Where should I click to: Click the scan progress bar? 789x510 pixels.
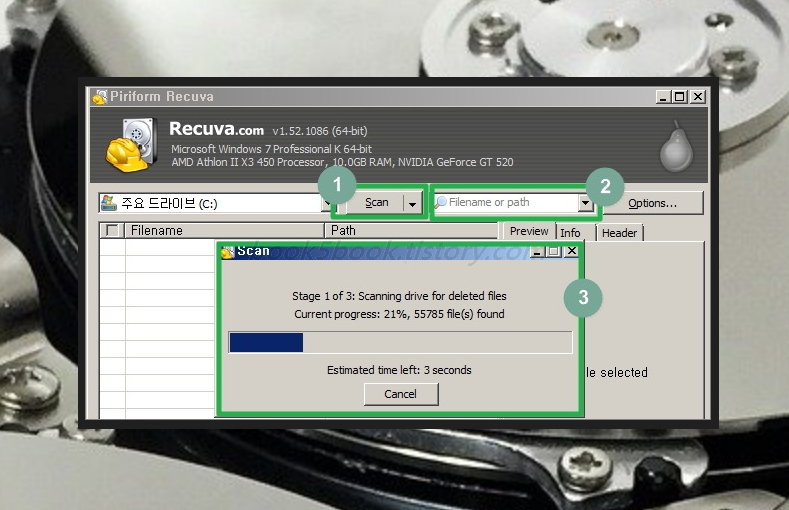(400, 343)
